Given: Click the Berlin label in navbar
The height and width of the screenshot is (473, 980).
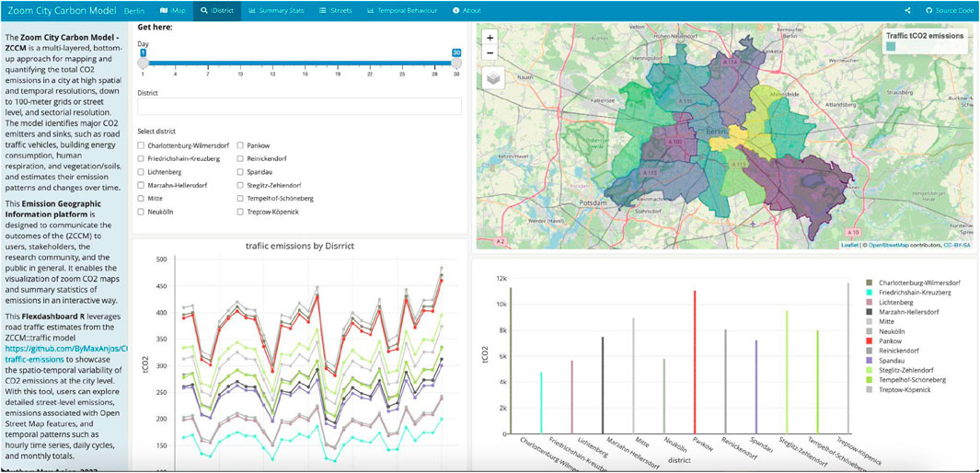Looking at the screenshot, I should click(133, 11).
